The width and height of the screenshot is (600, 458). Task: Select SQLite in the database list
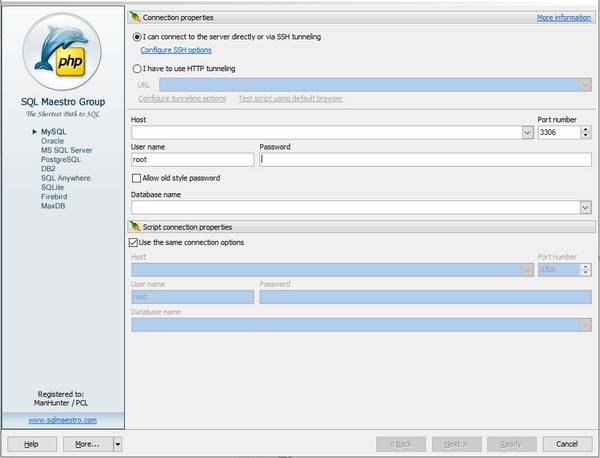[x=52, y=187]
